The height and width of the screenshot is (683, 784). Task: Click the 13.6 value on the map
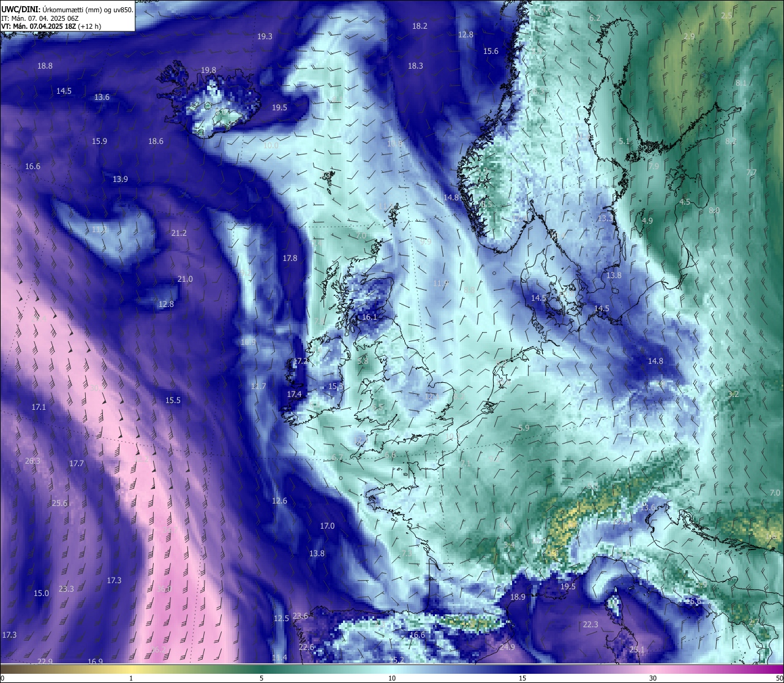[102, 97]
